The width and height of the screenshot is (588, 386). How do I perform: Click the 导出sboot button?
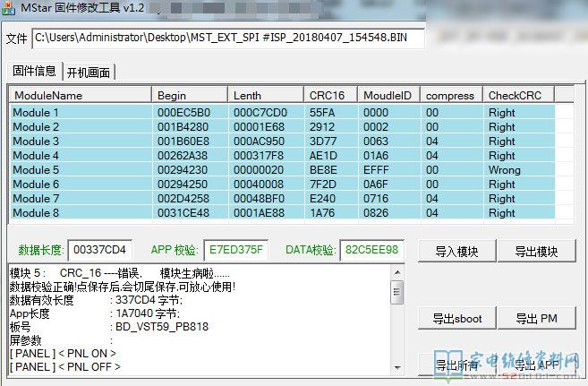[456, 318]
